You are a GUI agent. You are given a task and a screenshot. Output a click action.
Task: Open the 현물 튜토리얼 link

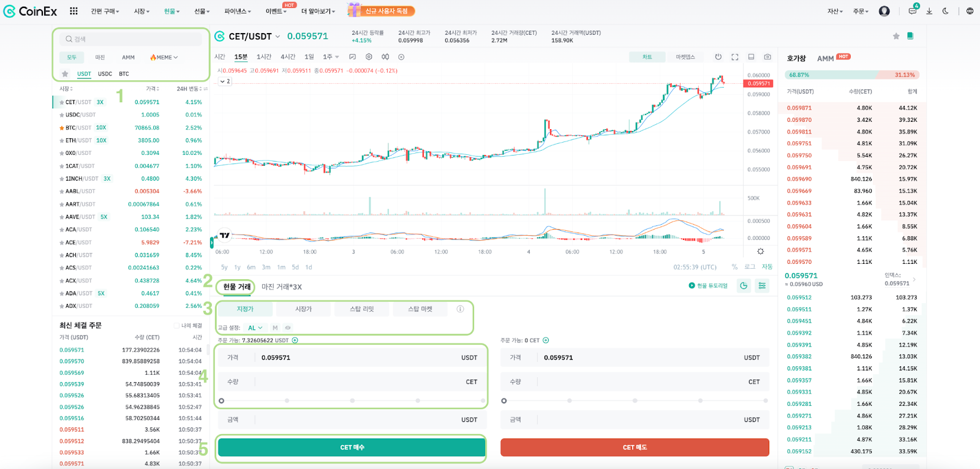click(x=708, y=286)
